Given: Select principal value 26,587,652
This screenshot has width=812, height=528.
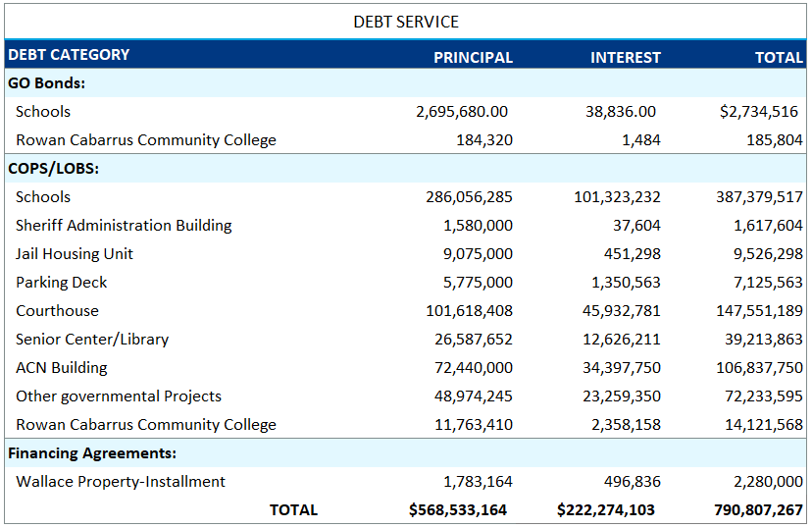Looking at the screenshot, I should coord(474,340).
